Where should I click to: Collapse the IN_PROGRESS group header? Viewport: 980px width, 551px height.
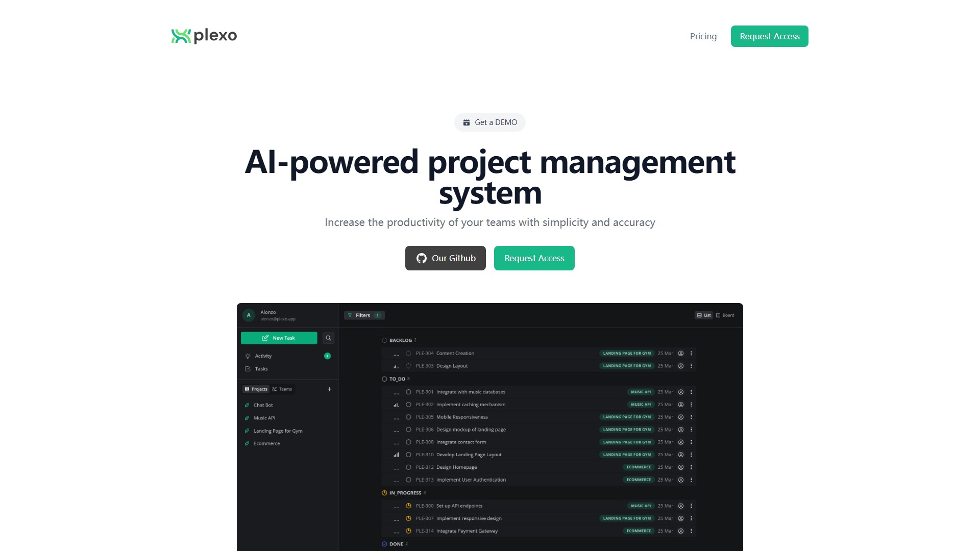(404, 493)
